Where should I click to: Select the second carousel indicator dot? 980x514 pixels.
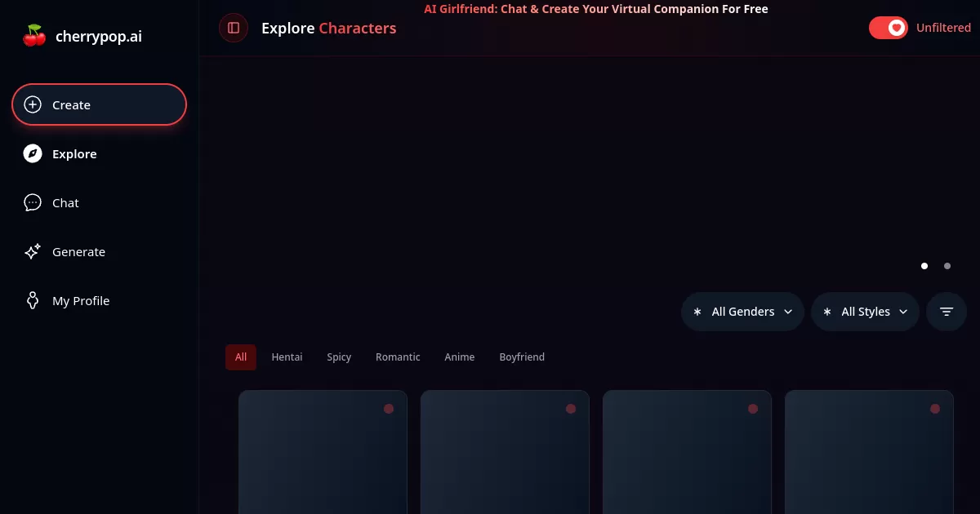tap(947, 266)
